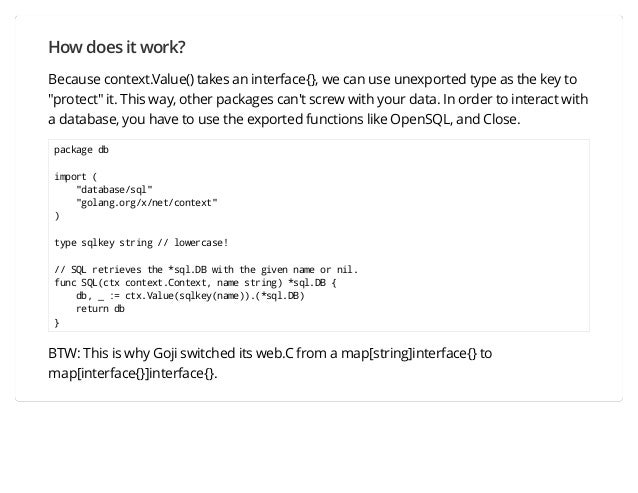This screenshot has width=638, height=493.
Task: Click the 'package db' code line
Action: point(81,150)
